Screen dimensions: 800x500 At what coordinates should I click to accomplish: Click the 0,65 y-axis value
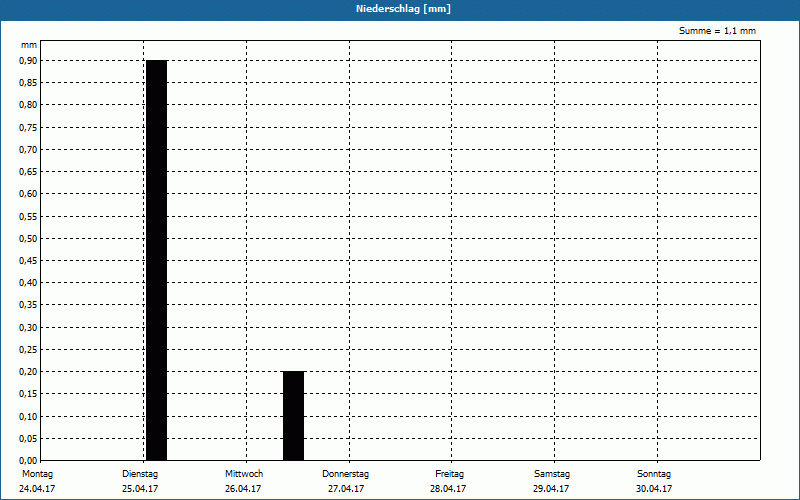coord(28,172)
